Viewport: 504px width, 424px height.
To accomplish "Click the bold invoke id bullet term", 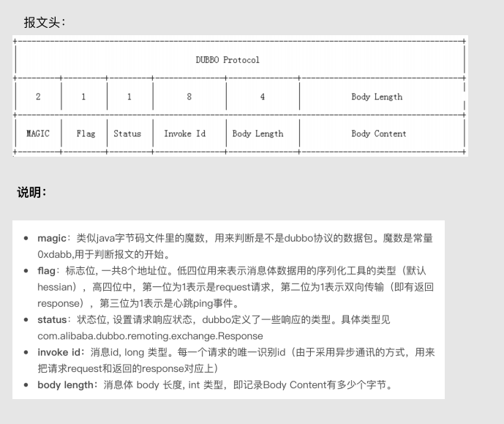I will coord(59,352).
